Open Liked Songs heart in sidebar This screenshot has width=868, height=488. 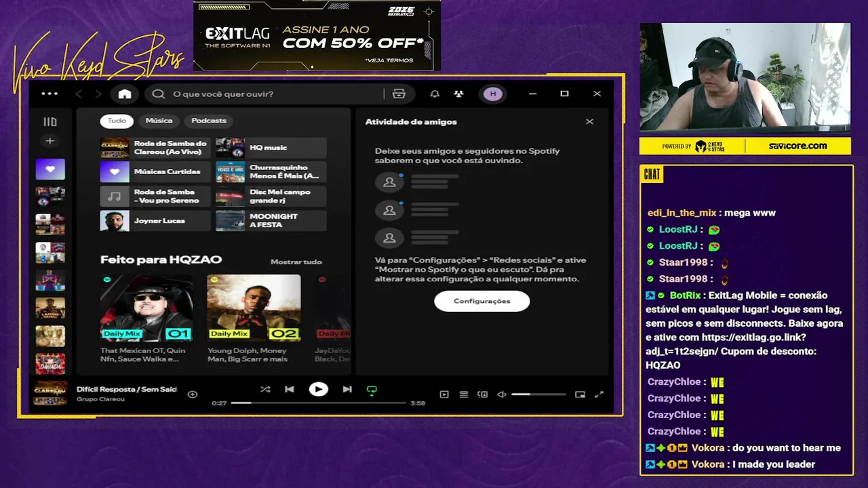(x=50, y=169)
